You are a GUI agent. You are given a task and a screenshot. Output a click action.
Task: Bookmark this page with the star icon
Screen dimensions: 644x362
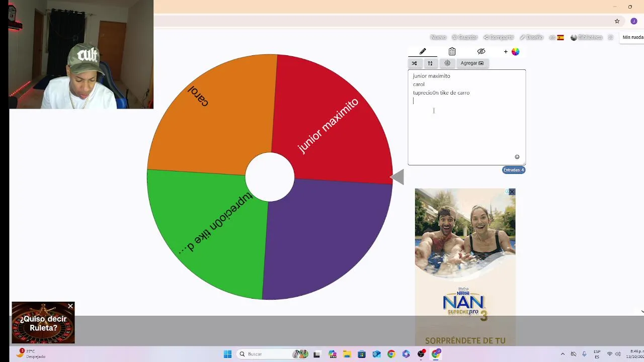pos(617,21)
